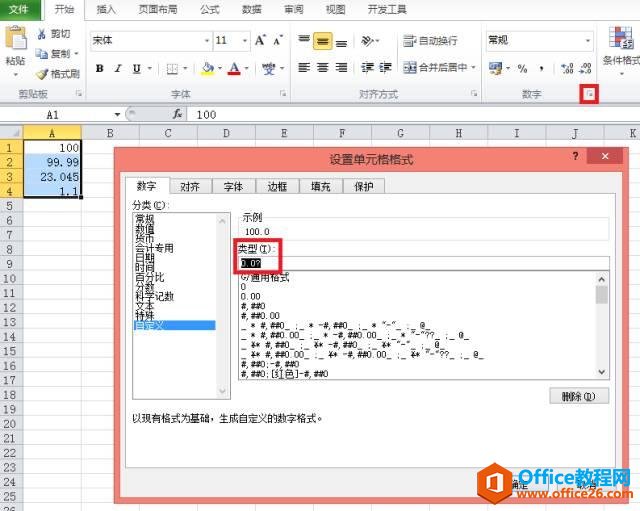
Task: Click the fx insert function icon
Action: (178, 114)
